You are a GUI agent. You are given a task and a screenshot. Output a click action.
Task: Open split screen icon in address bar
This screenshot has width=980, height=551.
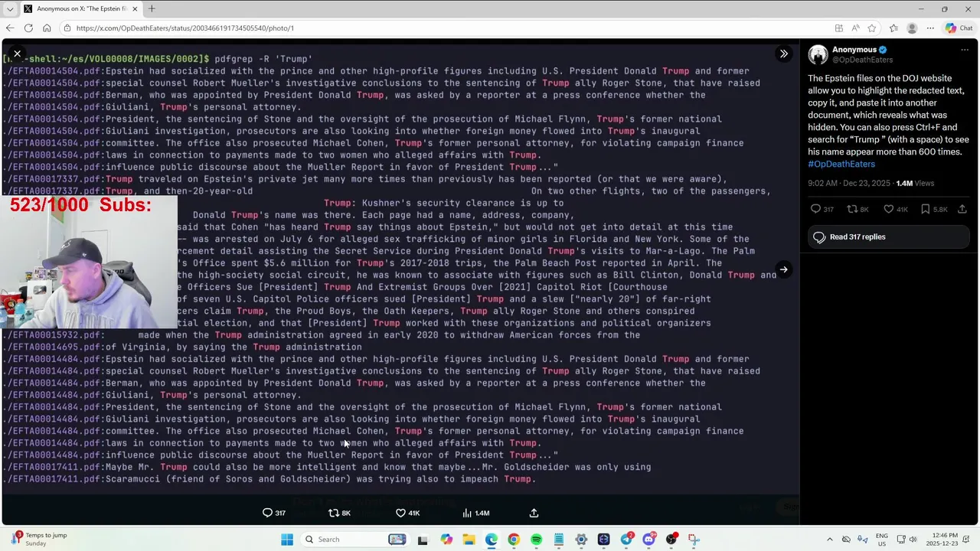pos(839,28)
